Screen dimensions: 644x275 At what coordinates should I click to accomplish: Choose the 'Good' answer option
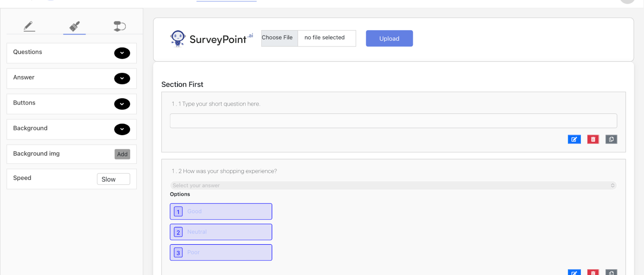click(x=221, y=211)
